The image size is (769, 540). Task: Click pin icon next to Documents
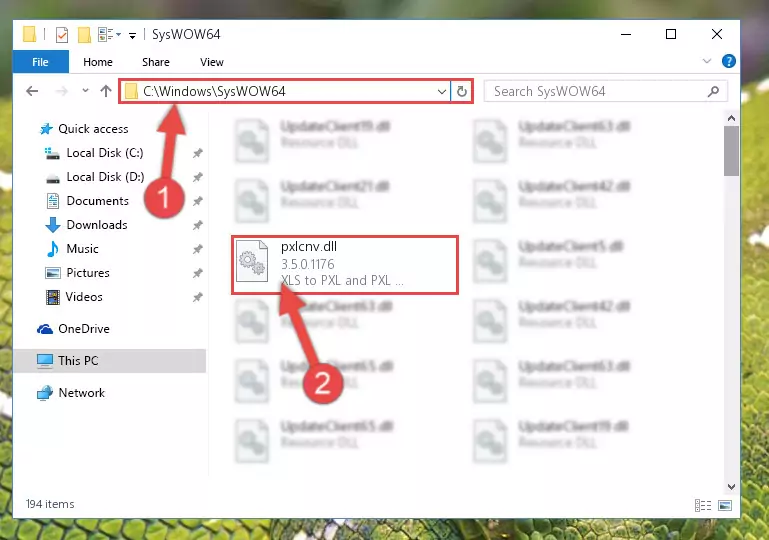click(198, 201)
